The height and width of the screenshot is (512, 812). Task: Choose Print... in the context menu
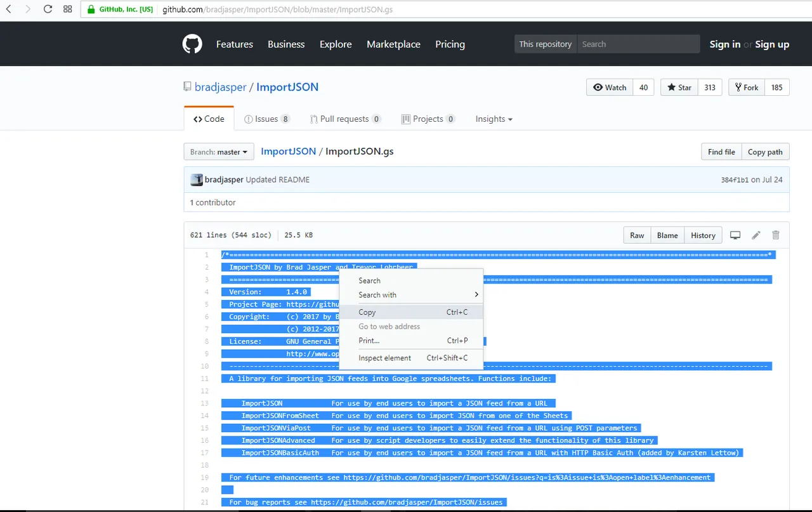click(x=411, y=341)
